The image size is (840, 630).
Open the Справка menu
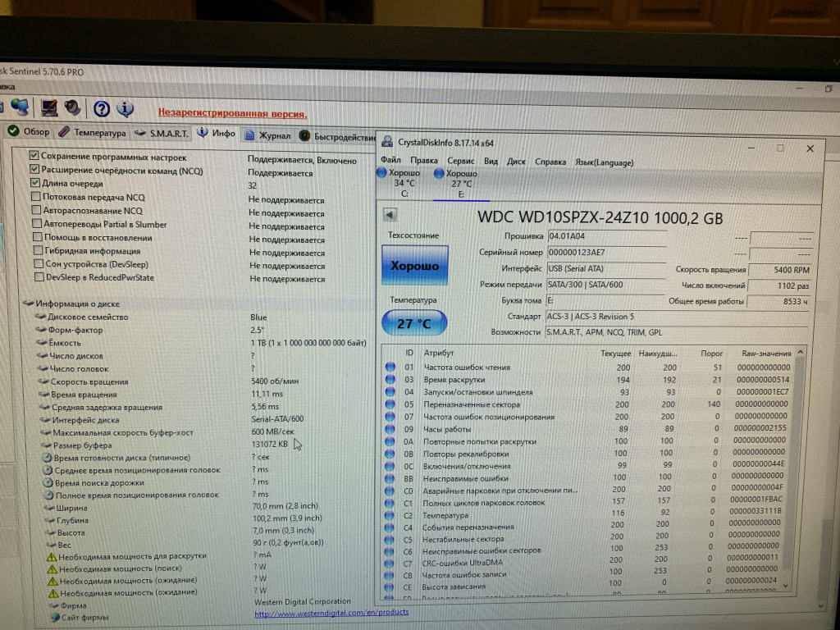click(550, 162)
